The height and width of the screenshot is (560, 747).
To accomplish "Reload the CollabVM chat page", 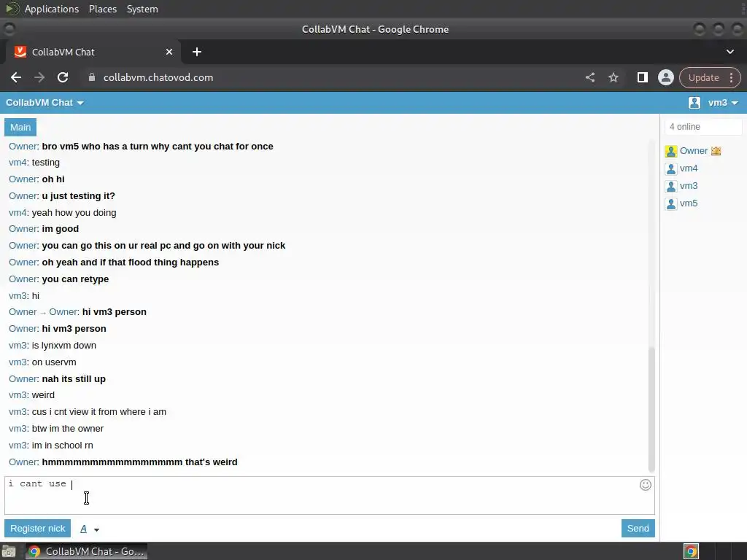I will [x=63, y=77].
